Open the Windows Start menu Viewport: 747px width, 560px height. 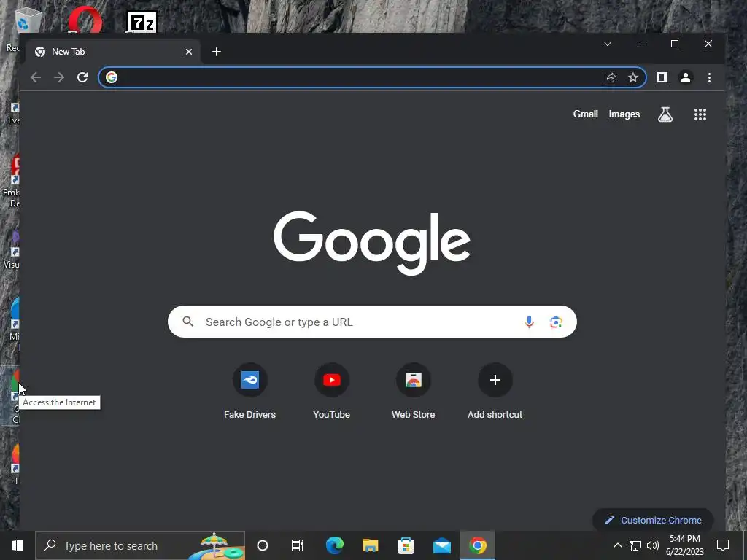18,545
